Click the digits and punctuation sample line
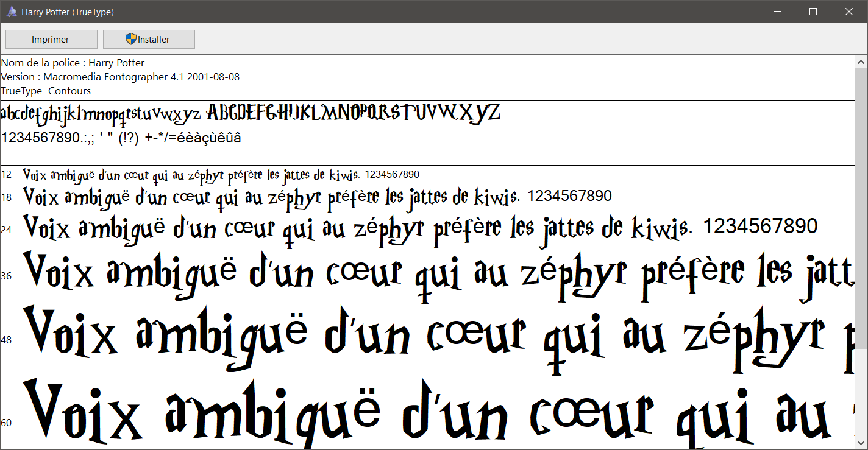 pos(121,138)
